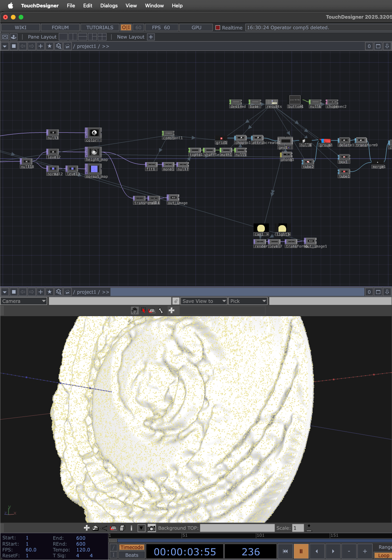Click the bone tool icon in the viewer toolbar

click(x=161, y=310)
